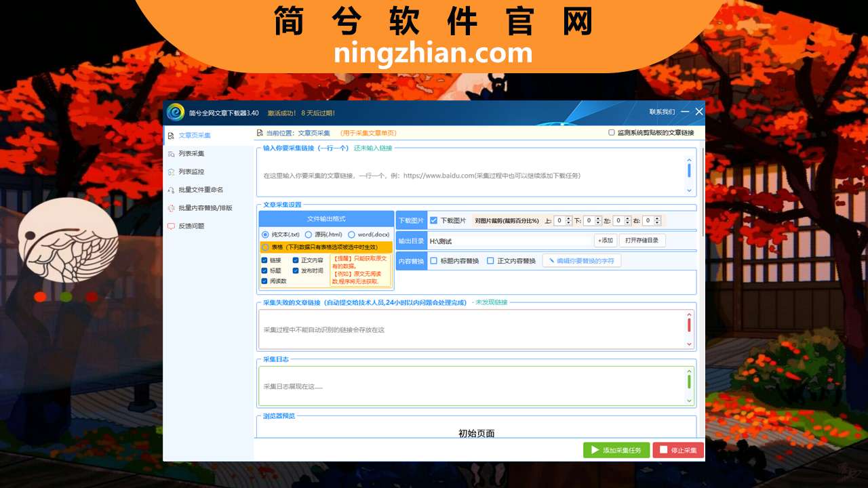Click 联系我们 in title bar
Image resolution: width=868 pixels, height=488 pixels.
pos(662,112)
